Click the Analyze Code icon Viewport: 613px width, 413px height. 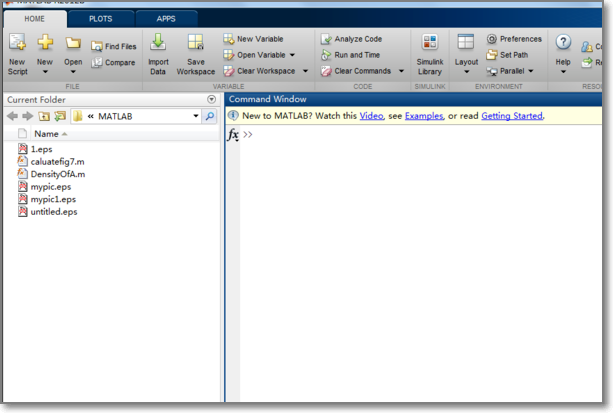click(326, 39)
